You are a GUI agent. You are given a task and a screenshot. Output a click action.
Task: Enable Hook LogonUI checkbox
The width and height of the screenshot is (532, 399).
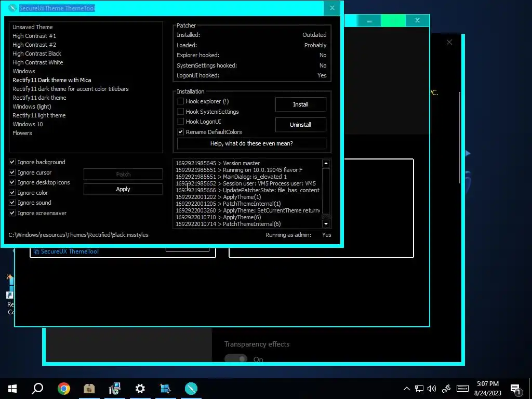(x=180, y=122)
